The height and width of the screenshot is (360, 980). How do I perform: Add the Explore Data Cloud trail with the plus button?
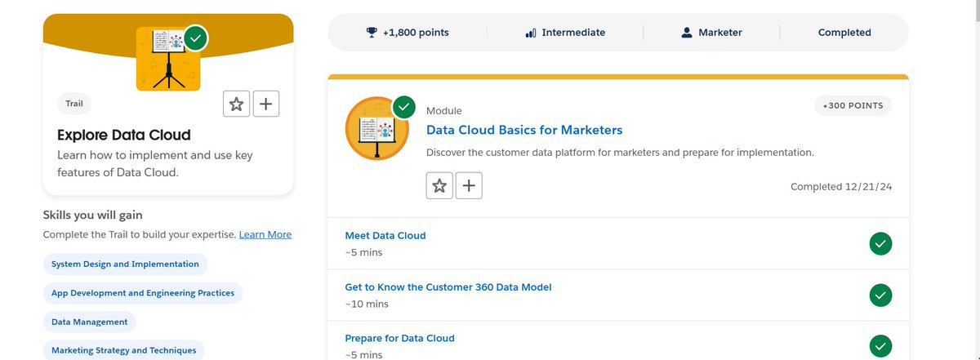coord(265,104)
